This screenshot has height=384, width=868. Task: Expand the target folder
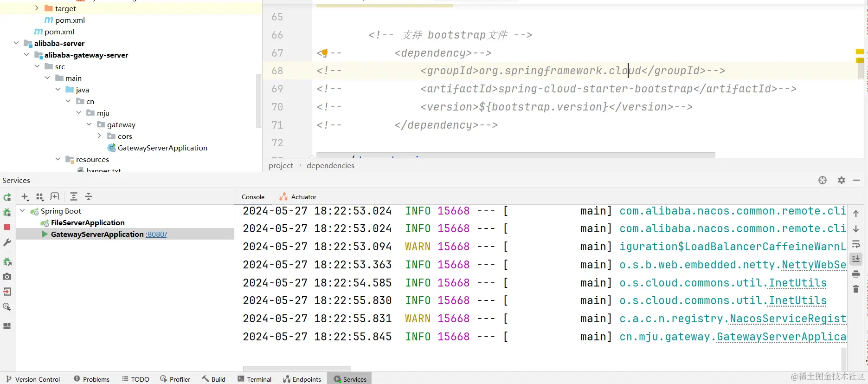[x=37, y=8]
